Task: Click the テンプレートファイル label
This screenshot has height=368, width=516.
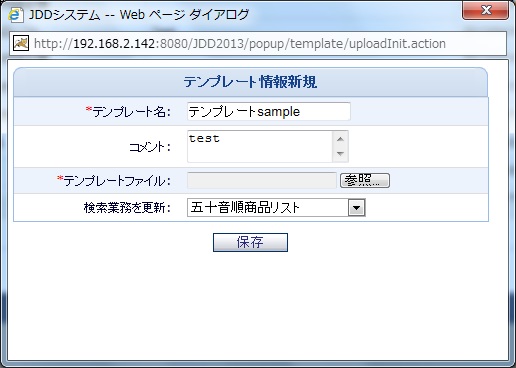Action: pos(114,181)
